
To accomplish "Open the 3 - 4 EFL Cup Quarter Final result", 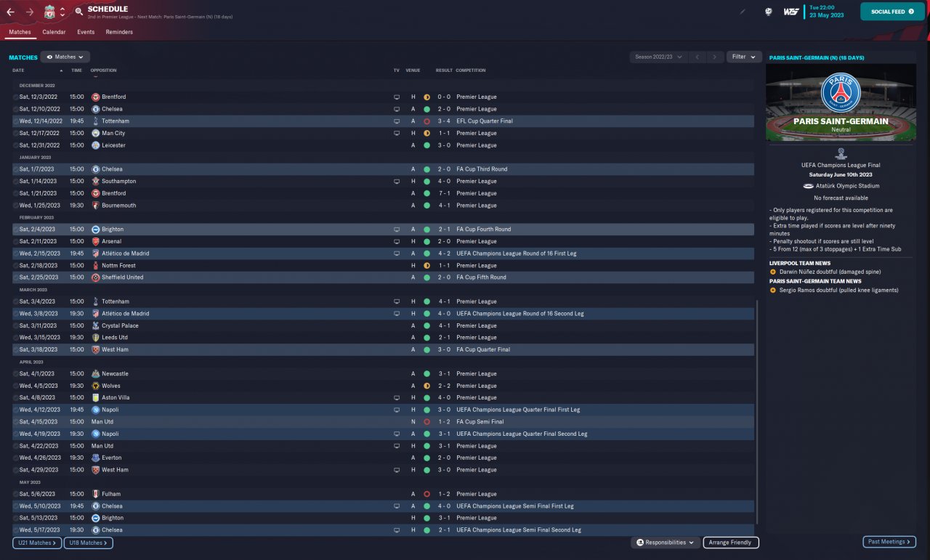I will pos(444,121).
